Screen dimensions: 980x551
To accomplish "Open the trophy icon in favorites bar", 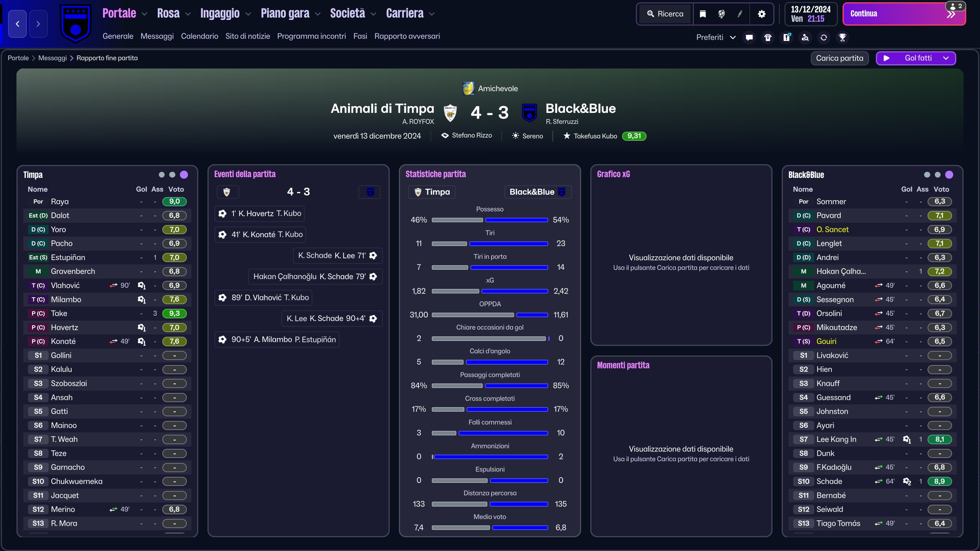I will [x=842, y=37].
